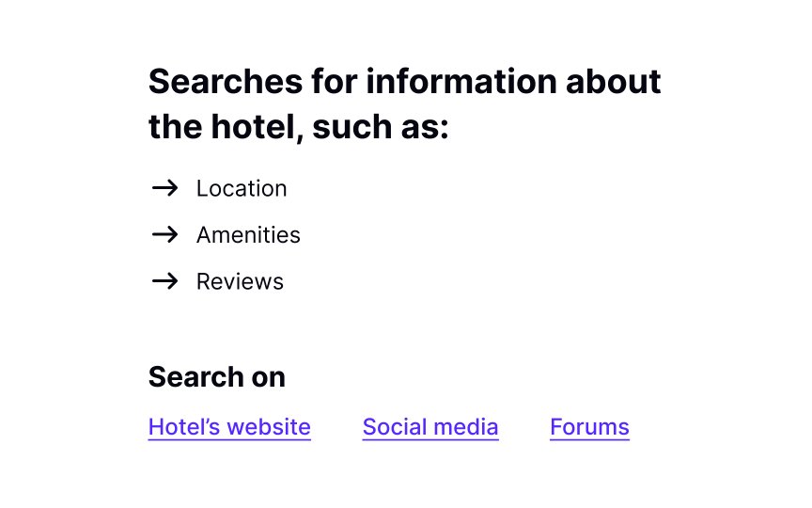The height and width of the screenshot is (508, 812).
Task: Click the Location list item text
Action: (242, 188)
